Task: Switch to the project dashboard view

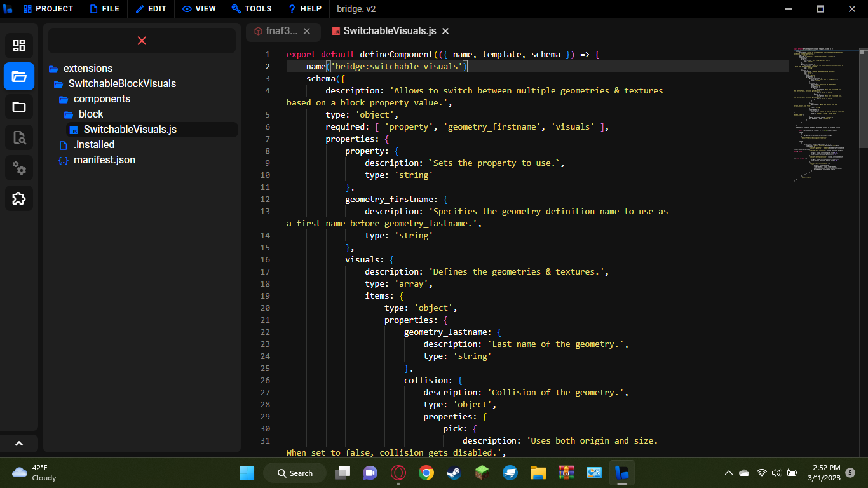Action: [x=19, y=45]
